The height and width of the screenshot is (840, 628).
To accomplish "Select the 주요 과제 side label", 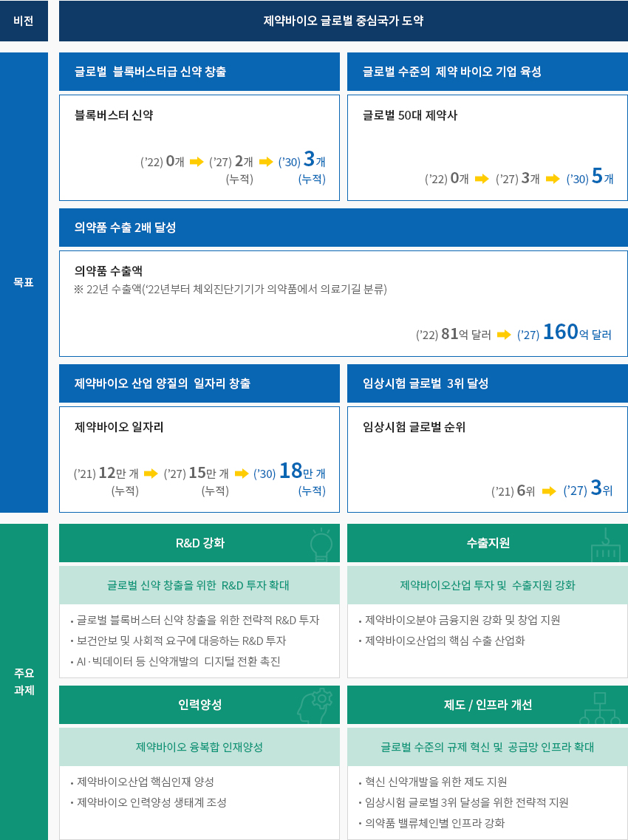I will (x=24, y=681).
